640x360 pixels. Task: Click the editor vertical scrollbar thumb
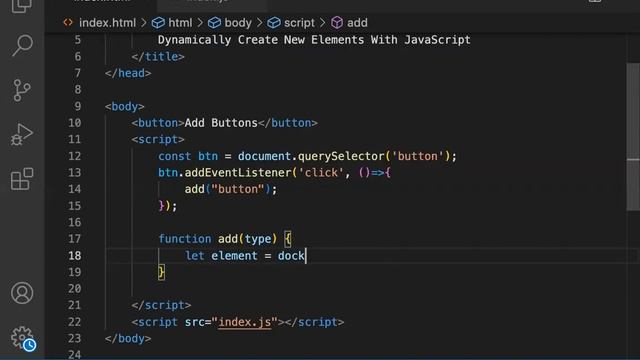pyautogui.click(x=633, y=137)
